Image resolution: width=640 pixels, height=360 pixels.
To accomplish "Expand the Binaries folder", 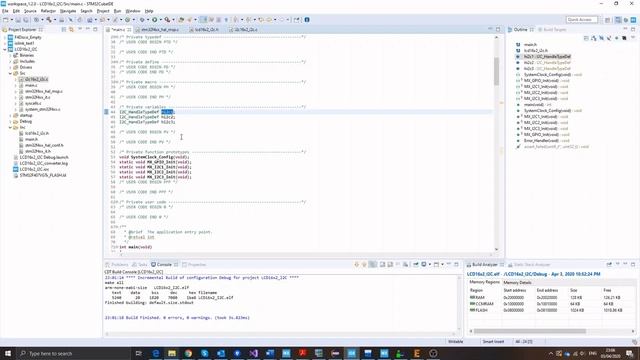I will 10,55.
